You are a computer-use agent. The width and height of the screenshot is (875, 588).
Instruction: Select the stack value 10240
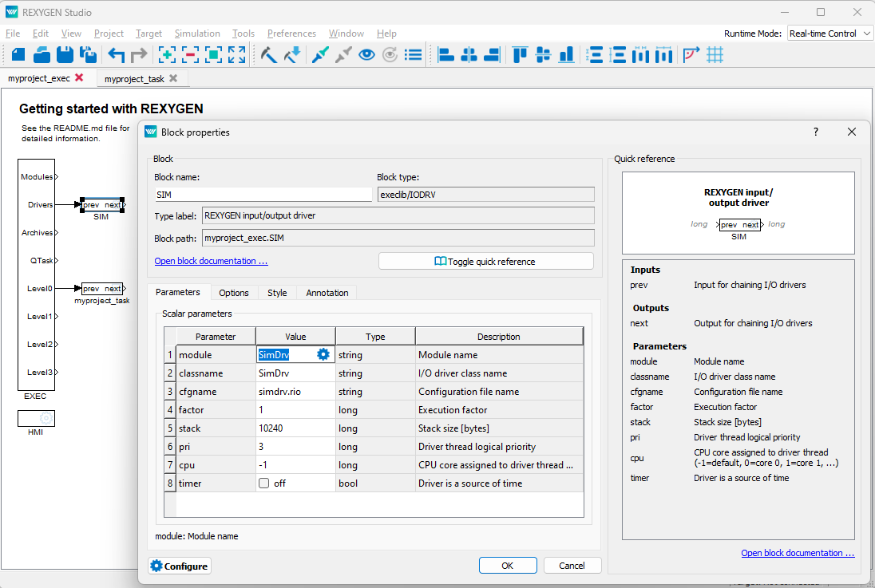point(295,428)
